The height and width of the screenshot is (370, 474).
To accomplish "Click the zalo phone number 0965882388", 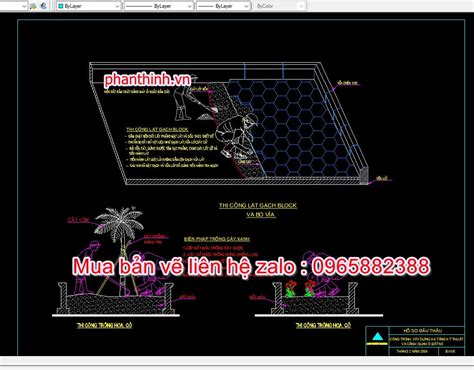I will [371, 266].
